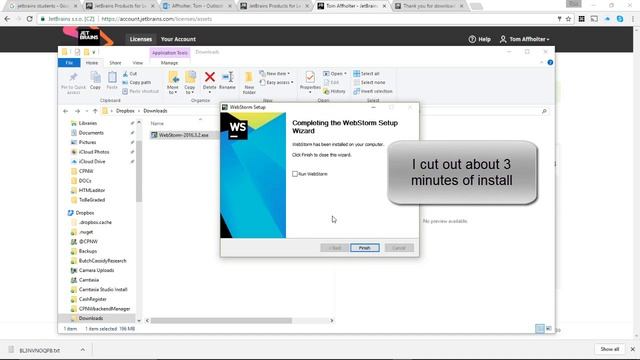Switch to the Home ribbon tab
This screenshot has height=360, width=640.
92,63
